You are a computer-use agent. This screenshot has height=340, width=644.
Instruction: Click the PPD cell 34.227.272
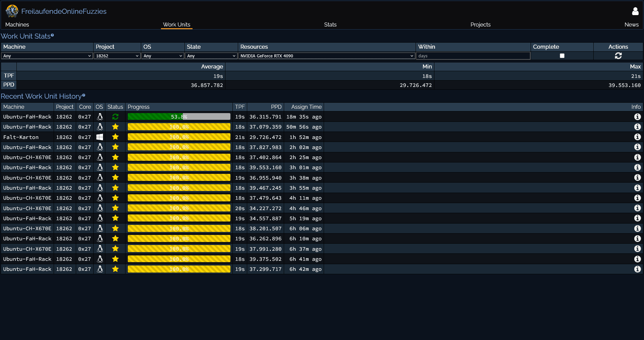pyautogui.click(x=265, y=208)
